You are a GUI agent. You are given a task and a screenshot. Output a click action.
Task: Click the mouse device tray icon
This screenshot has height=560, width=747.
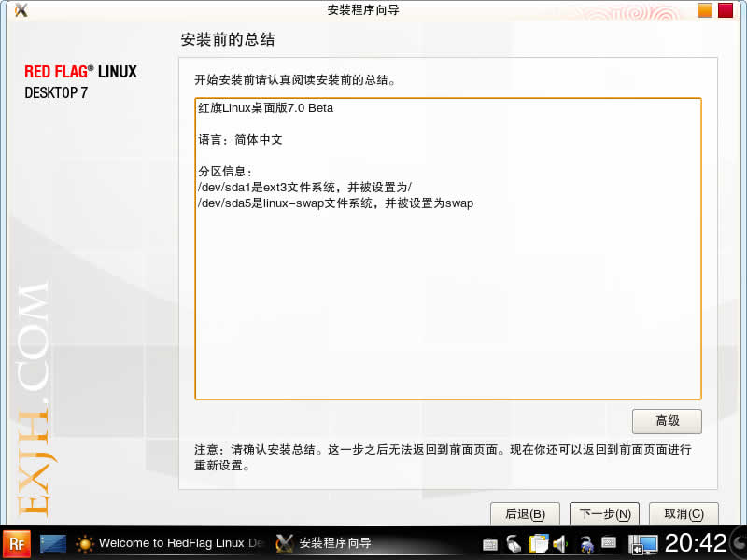coord(514,543)
